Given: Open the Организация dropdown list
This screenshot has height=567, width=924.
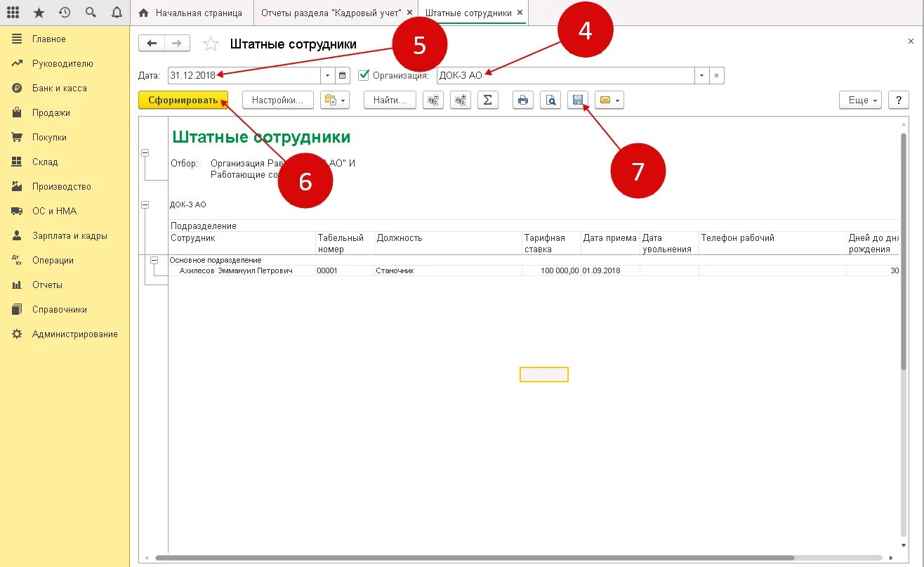Looking at the screenshot, I should pos(702,75).
